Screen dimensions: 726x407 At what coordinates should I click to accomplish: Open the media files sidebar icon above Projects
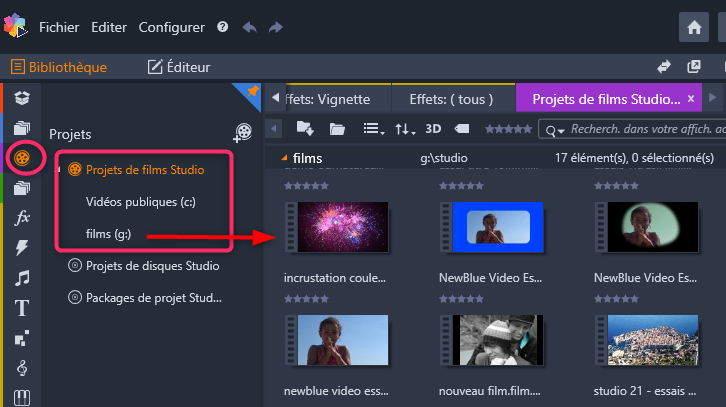coord(22,127)
